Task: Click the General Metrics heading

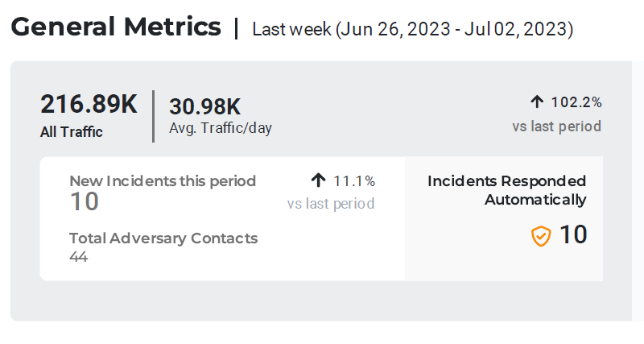Action: 116,27
